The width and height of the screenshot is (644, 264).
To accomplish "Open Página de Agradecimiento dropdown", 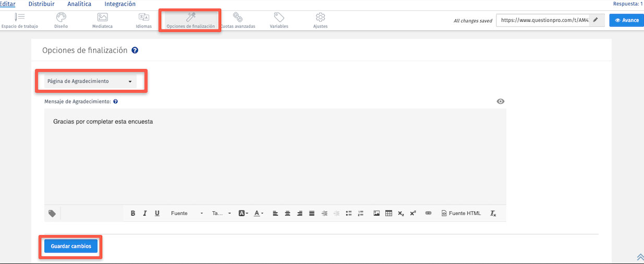I will coord(90,81).
